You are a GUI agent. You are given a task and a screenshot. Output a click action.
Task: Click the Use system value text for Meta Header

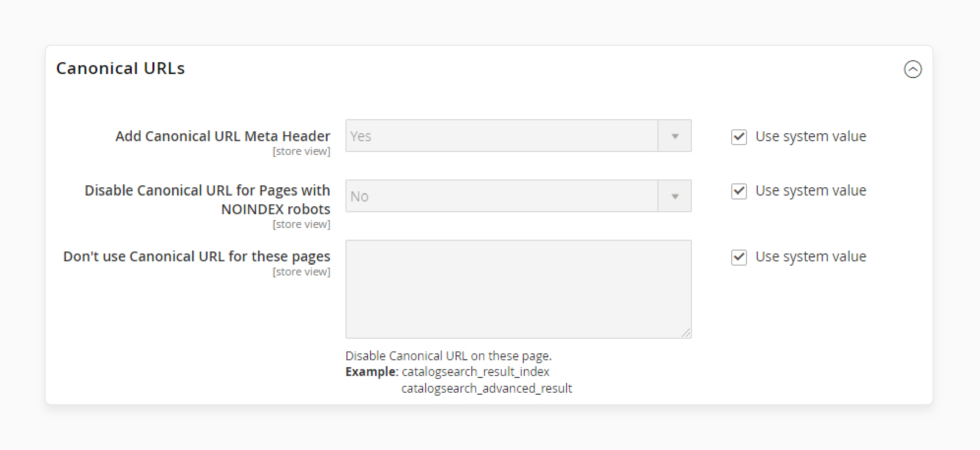(x=810, y=137)
